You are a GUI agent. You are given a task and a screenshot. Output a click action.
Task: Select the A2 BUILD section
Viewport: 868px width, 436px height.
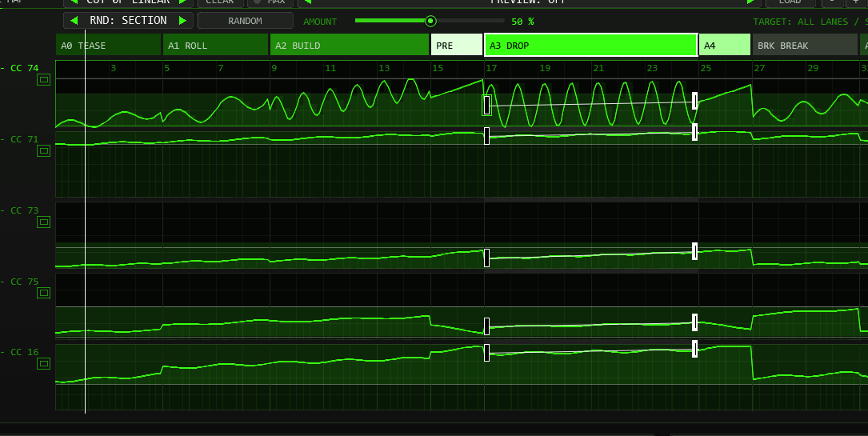tap(350, 46)
